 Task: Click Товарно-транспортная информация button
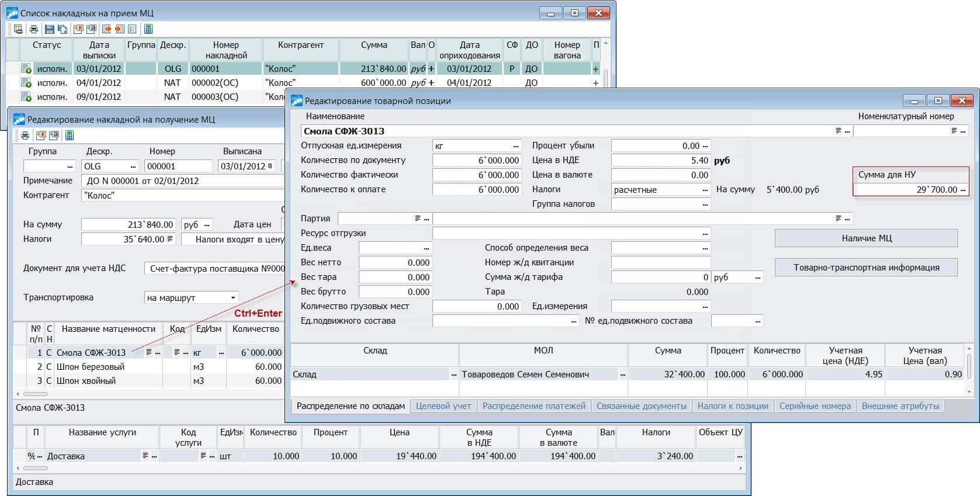[866, 268]
